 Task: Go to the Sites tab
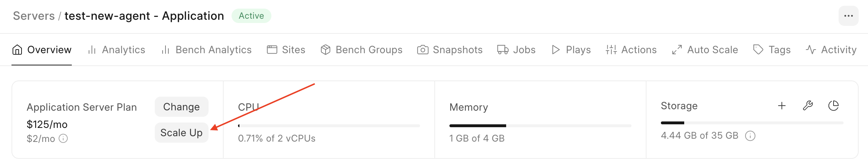point(286,50)
